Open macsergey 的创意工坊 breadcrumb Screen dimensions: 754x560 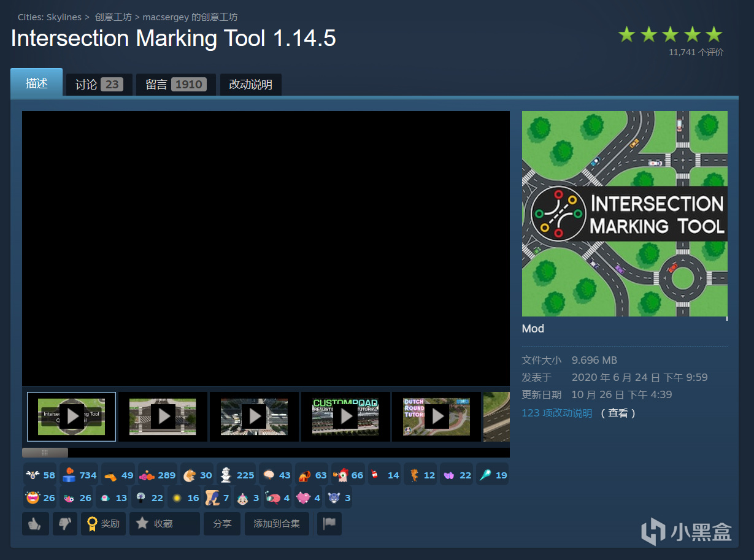click(x=190, y=17)
